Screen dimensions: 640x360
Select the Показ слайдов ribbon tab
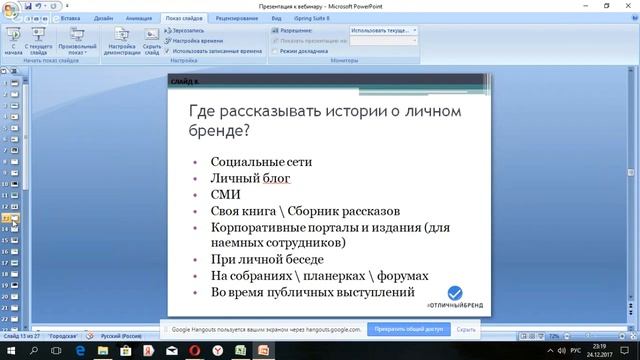(x=184, y=18)
